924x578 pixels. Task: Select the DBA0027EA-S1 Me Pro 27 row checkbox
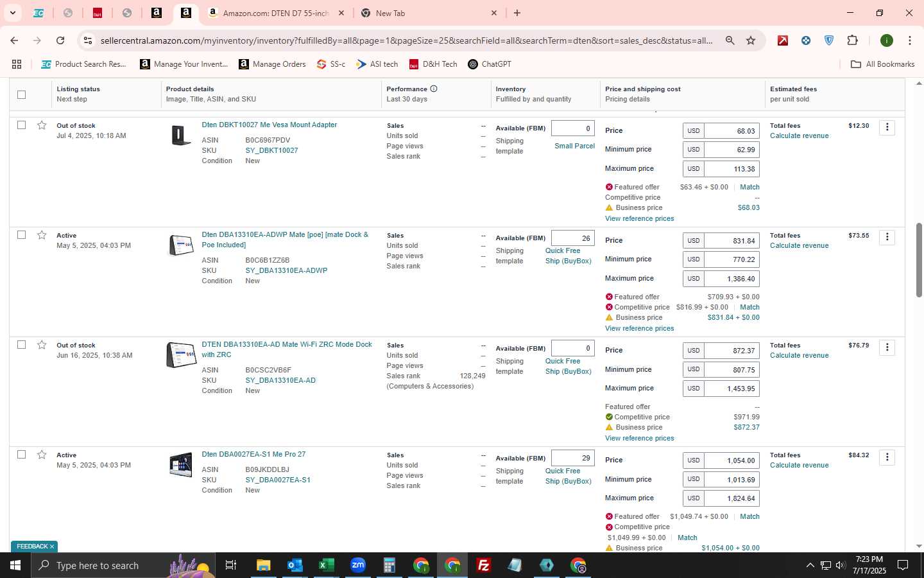click(21, 455)
